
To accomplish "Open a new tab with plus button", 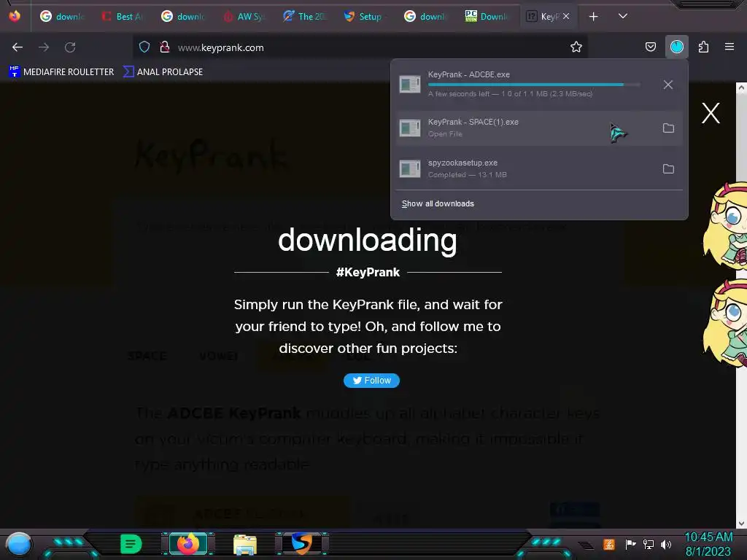I will tap(593, 17).
